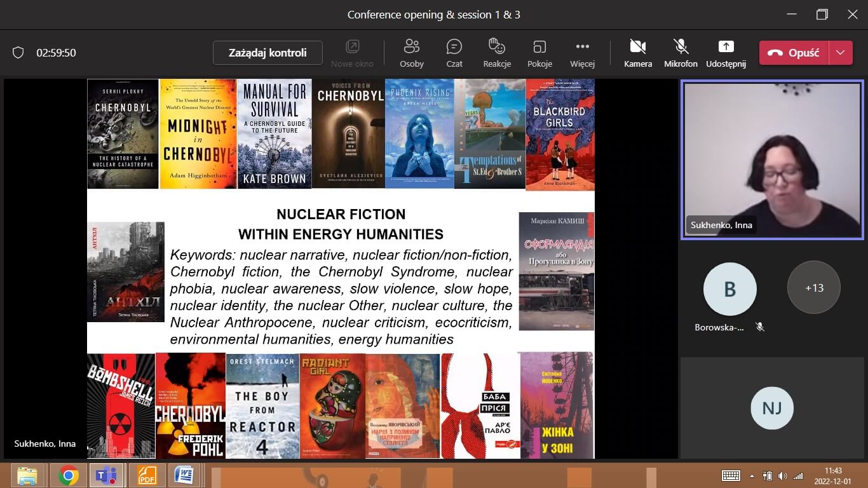Select Sukhenko, Inna's video tile
The width and height of the screenshot is (868, 488).
(x=772, y=159)
